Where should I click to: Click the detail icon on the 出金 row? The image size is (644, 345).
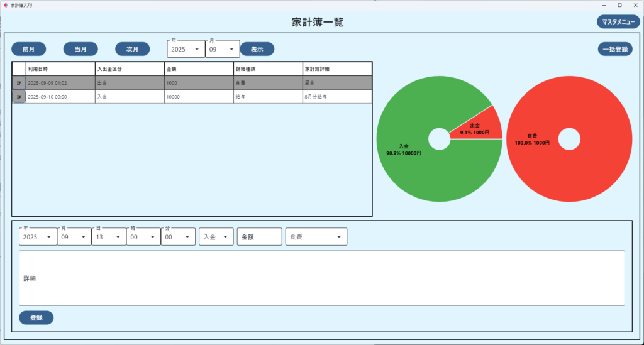[19, 83]
